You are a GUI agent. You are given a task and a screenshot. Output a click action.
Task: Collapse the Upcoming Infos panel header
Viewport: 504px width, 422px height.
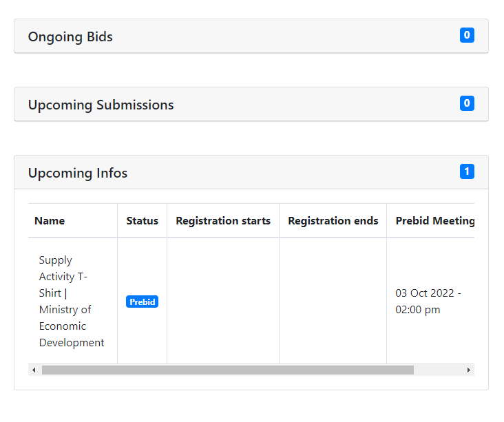pyautogui.click(x=251, y=172)
